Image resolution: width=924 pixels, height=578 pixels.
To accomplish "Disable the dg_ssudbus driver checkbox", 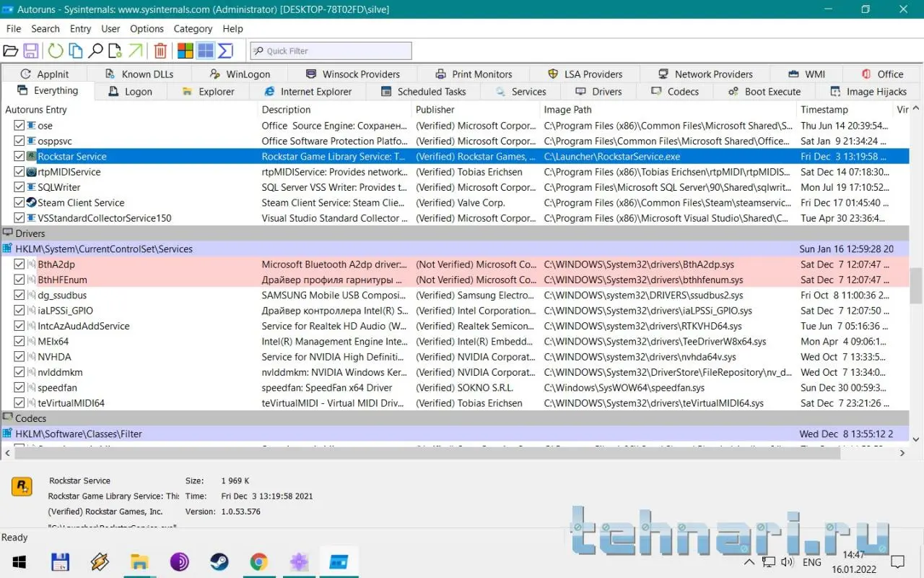I will 19,295.
